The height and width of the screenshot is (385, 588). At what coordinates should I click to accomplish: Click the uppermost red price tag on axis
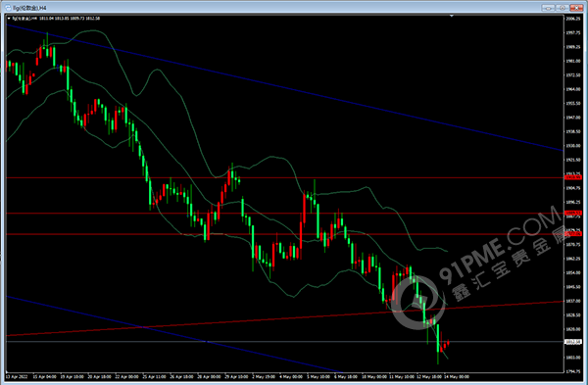pos(572,177)
